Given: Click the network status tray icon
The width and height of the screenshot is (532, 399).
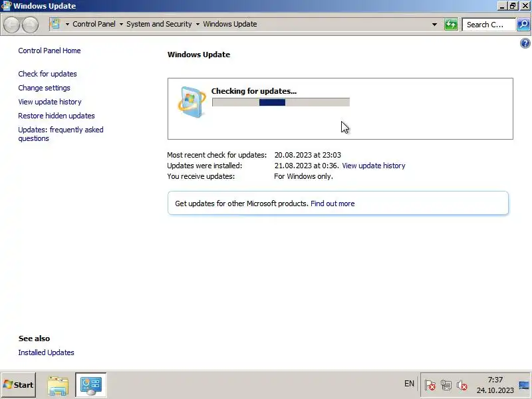Looking at the screenshot, I should point(446,385).
